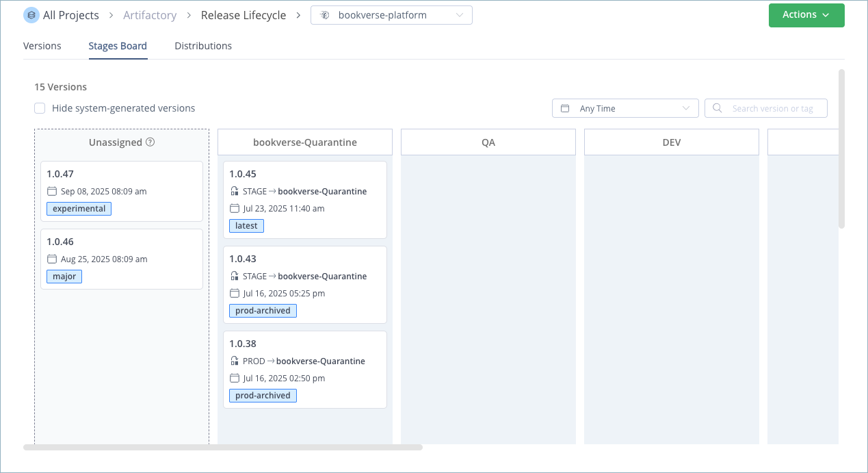Viewport: 868px width, 473px height.
Task: Click the Unassigned column header label
Action: (x=116, y=142)
